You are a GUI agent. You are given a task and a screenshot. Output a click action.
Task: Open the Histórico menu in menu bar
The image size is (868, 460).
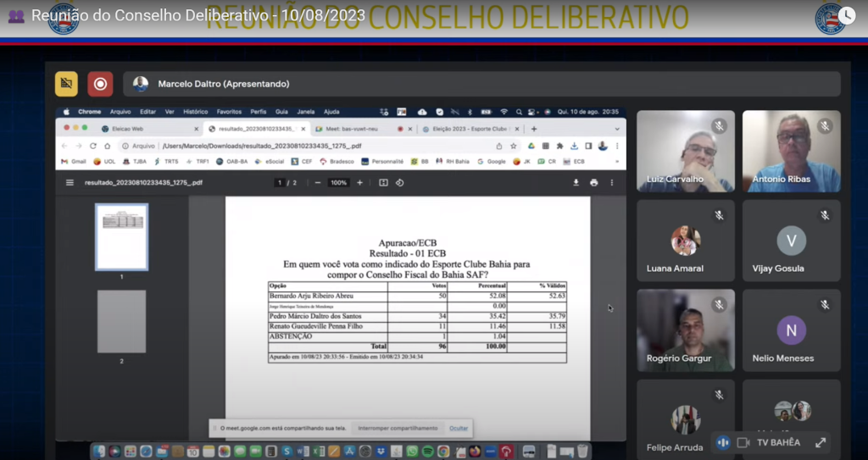196,112
